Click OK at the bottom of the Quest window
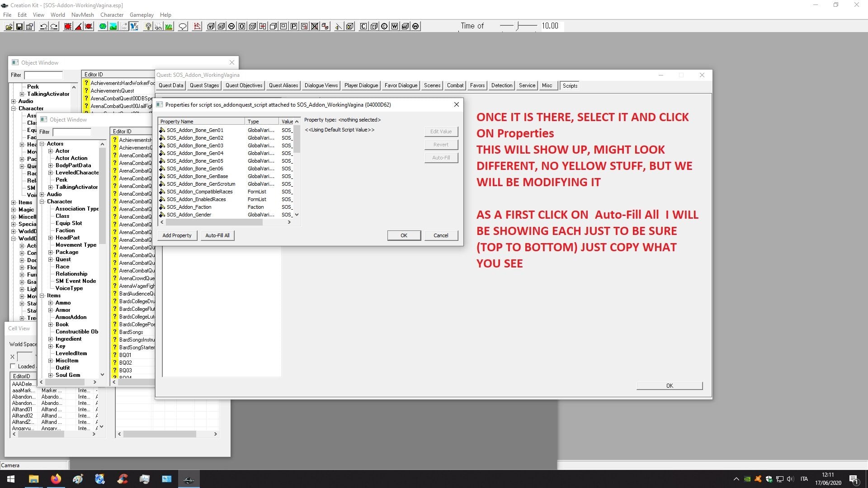 670,385
